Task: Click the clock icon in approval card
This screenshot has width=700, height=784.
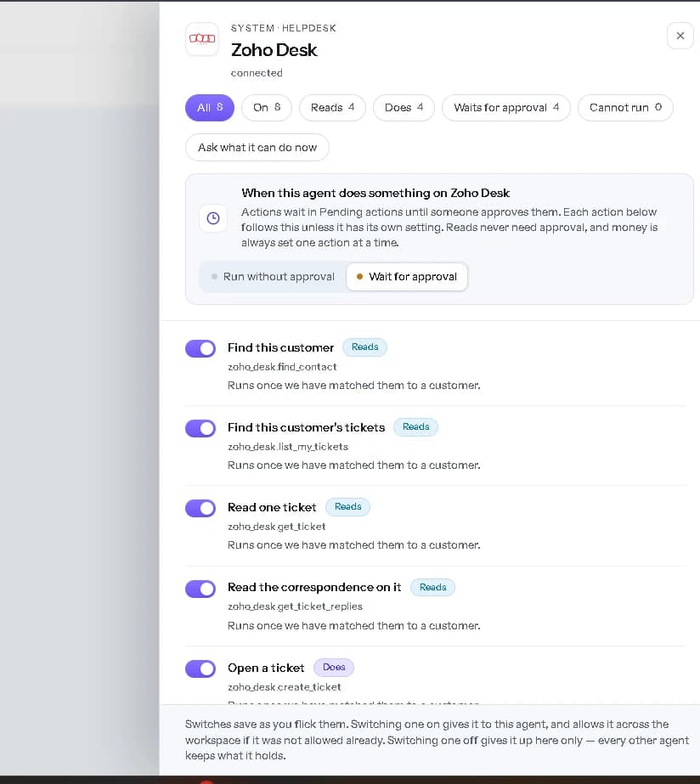Action: 213,218
